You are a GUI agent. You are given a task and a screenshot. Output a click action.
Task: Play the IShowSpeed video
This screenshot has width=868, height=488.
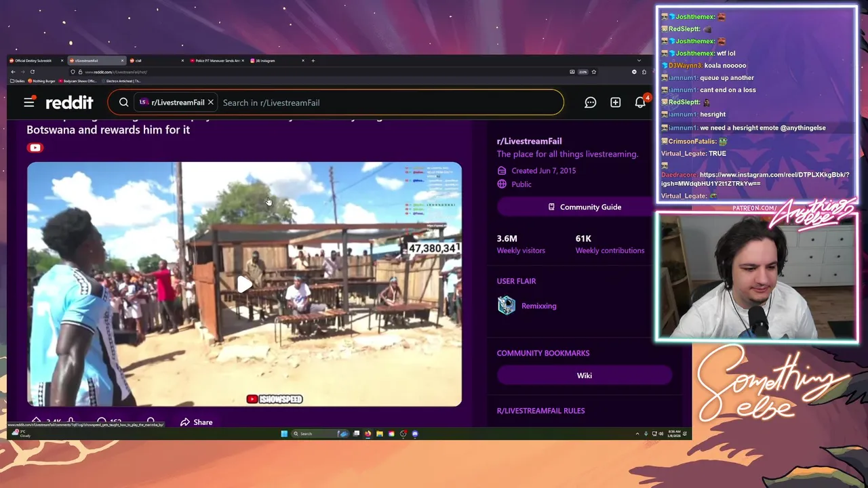(244, 284)
